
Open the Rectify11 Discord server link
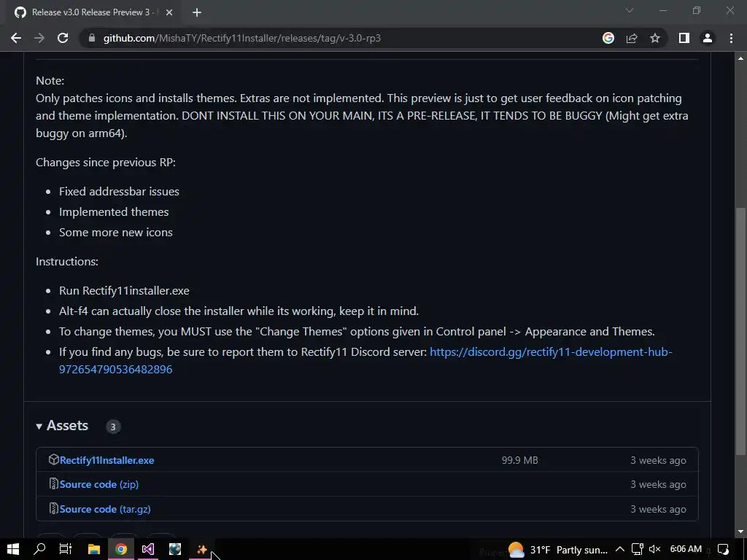coord(551,352)
